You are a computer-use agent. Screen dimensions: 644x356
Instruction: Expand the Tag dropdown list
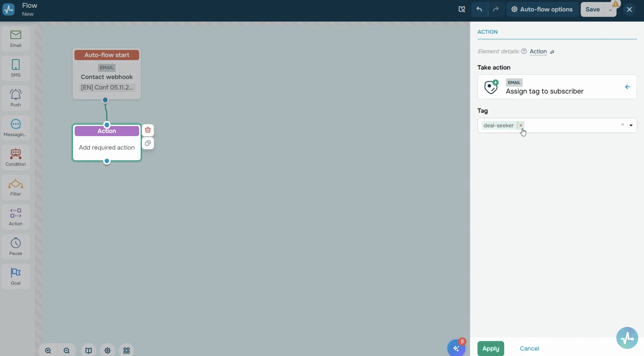coord(631,125)
